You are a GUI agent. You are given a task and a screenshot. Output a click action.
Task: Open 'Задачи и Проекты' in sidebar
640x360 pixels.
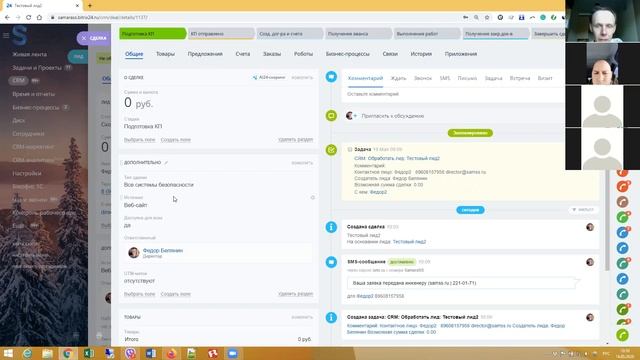pos(37,68)
